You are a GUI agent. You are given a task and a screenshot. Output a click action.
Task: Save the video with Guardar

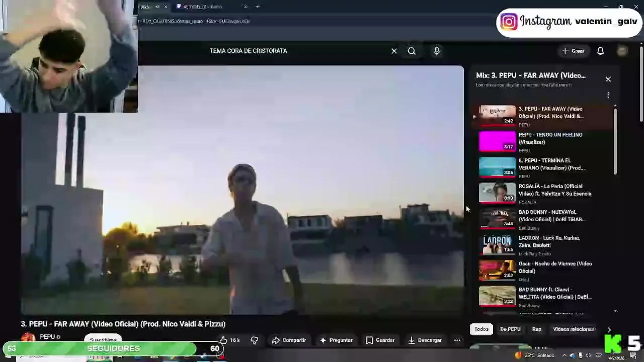click(380, 340)
